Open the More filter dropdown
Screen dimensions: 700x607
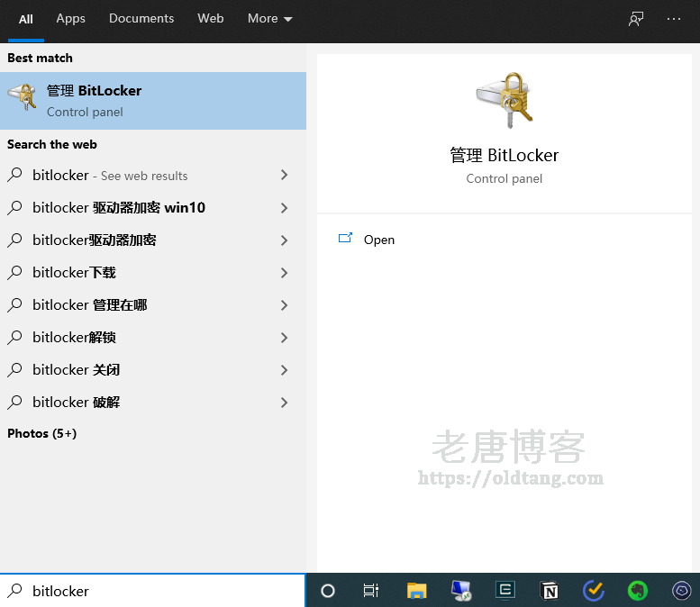(x=269, y=19)
